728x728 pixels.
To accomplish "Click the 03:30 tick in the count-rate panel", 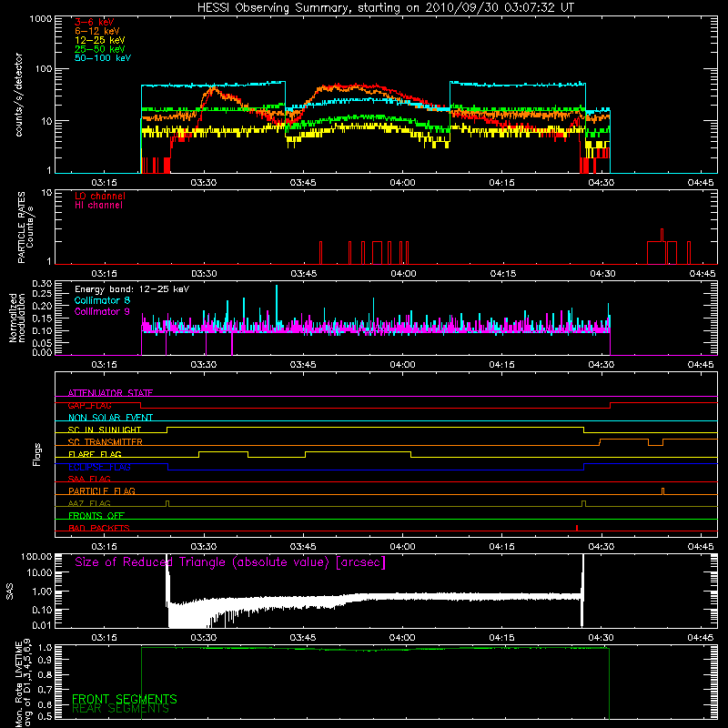I will click(x=203, y=183).
